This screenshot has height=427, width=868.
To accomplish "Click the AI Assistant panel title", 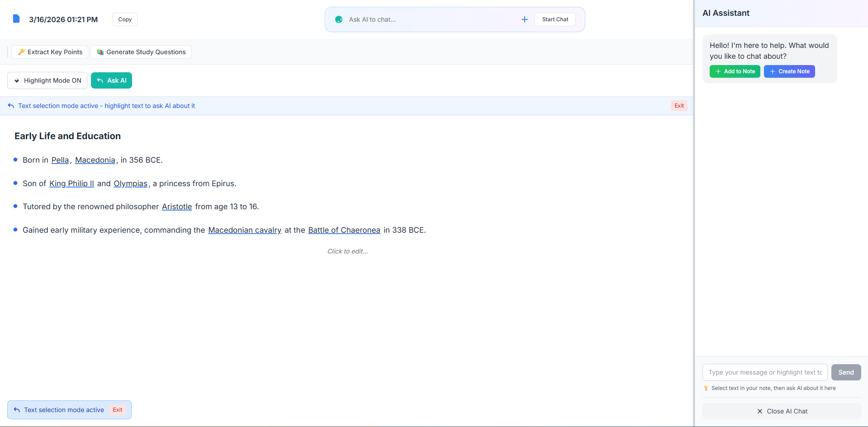I will (726, 13).
